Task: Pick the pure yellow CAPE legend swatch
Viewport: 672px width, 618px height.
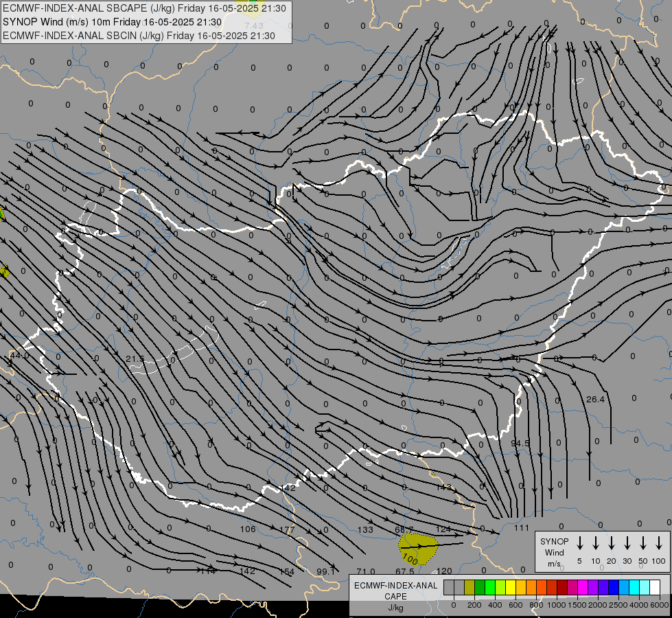Action: (x=511, y=588)
